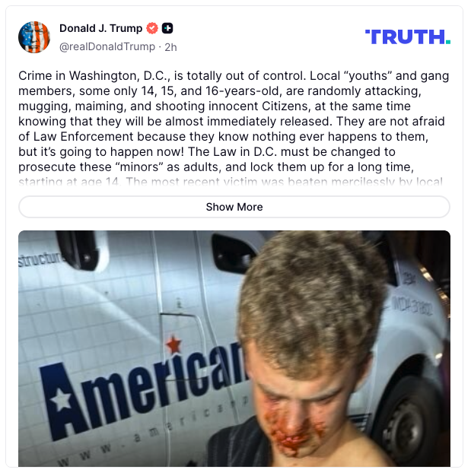Click the blue American lettering on the van

click(x=143, y=392)
